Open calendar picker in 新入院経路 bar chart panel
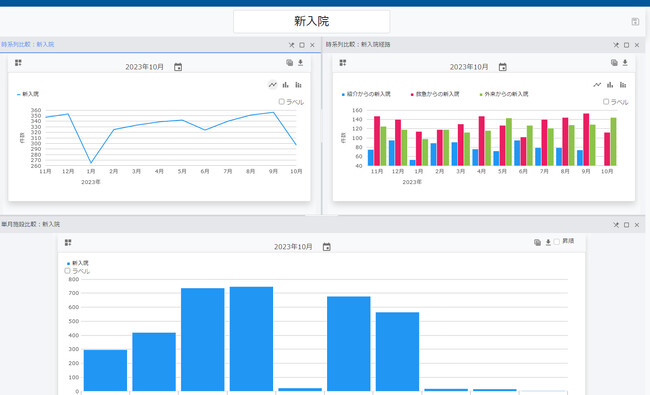650x395 pixels. pos(502,67)
